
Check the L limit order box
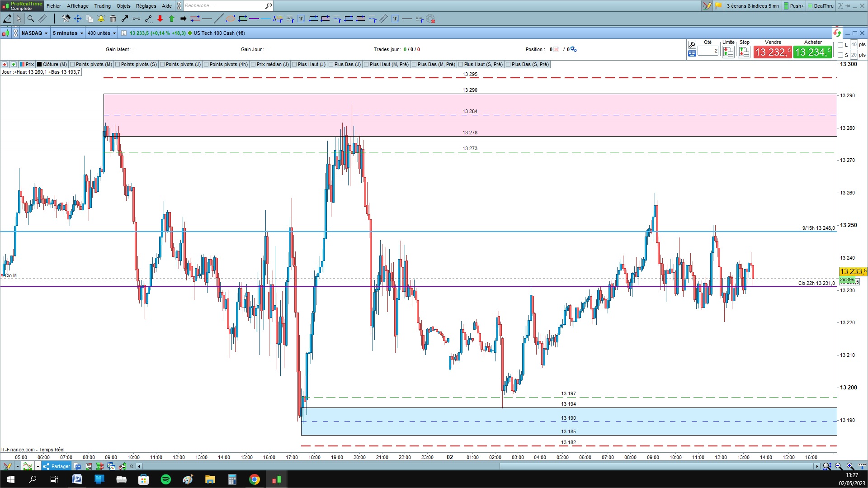(x=840, y=45)
